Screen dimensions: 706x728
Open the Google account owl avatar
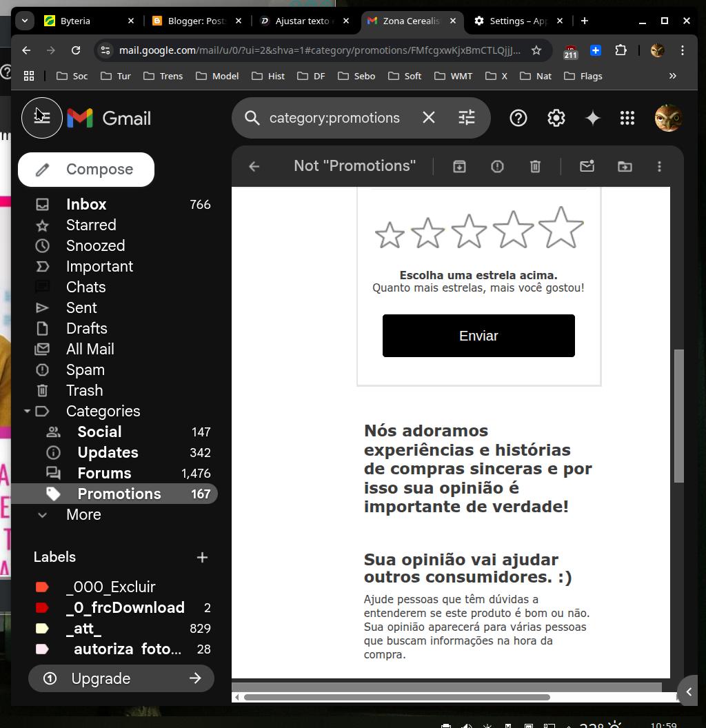(668, 118)
